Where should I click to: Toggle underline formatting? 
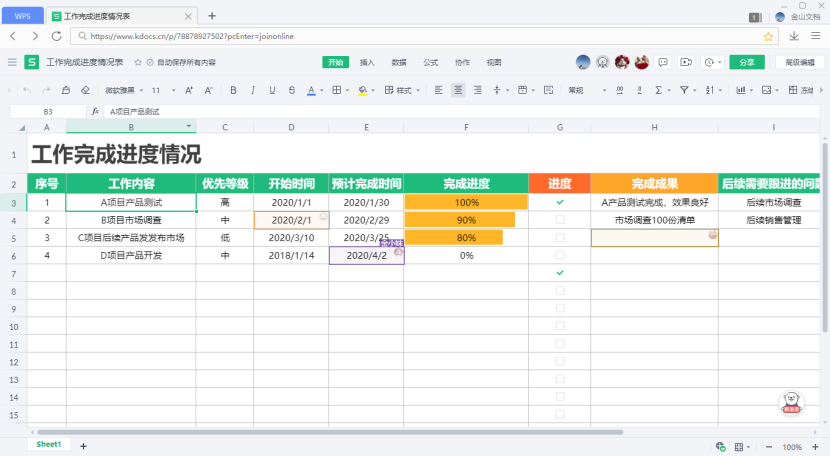point(272,91)
